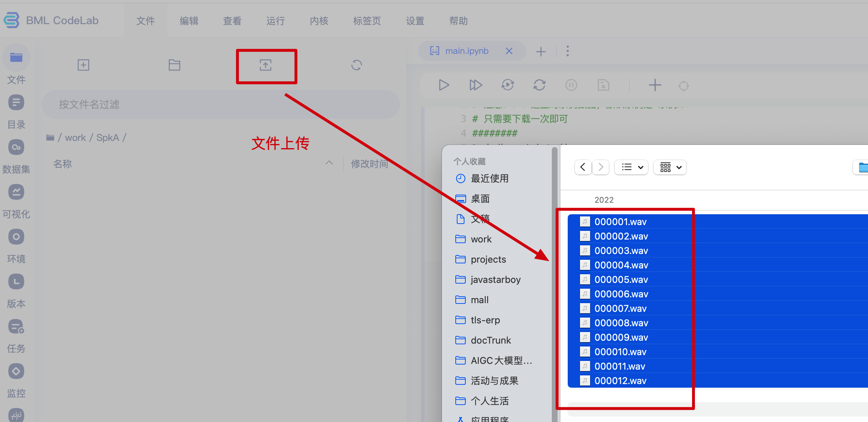Run the current notebook cell
The image size is (868, 422).
(x=444, y=85)
